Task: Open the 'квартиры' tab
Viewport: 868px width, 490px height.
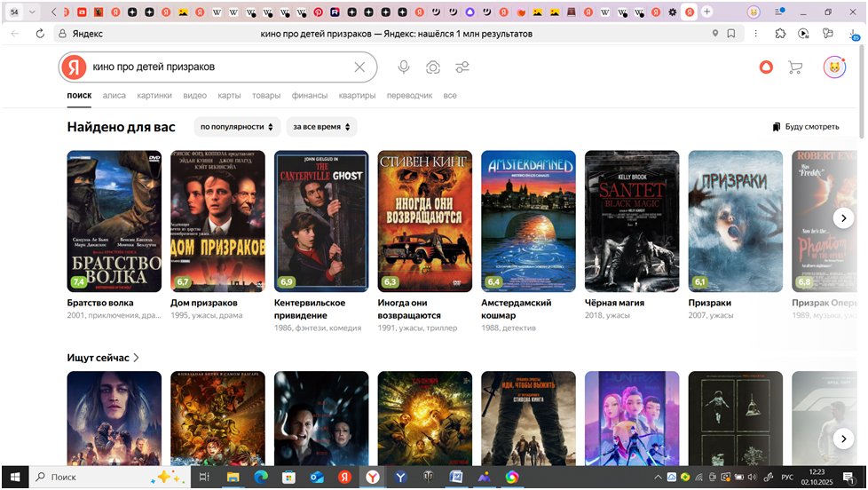Action: [x=357, y=95]
